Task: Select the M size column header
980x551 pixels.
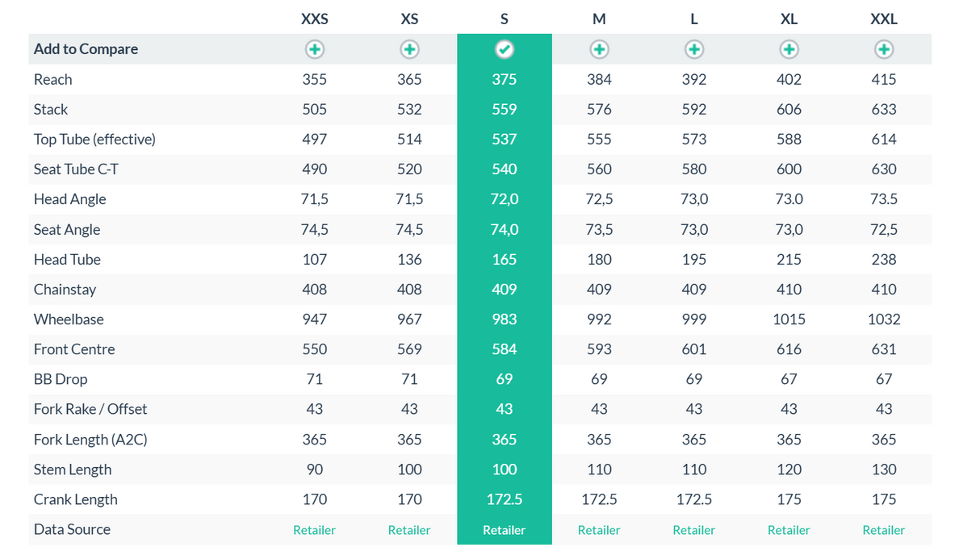Action: point(599,19)
